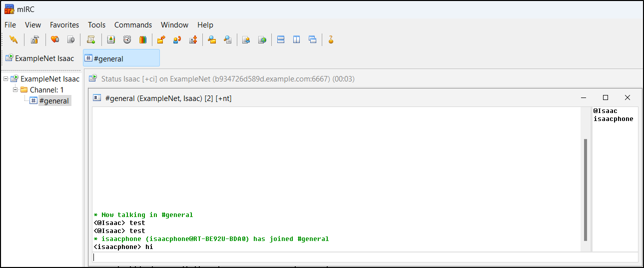Click the chat window vertical scrollbar
The height and width of the screenshot is (268, 644).
[585, 190]
